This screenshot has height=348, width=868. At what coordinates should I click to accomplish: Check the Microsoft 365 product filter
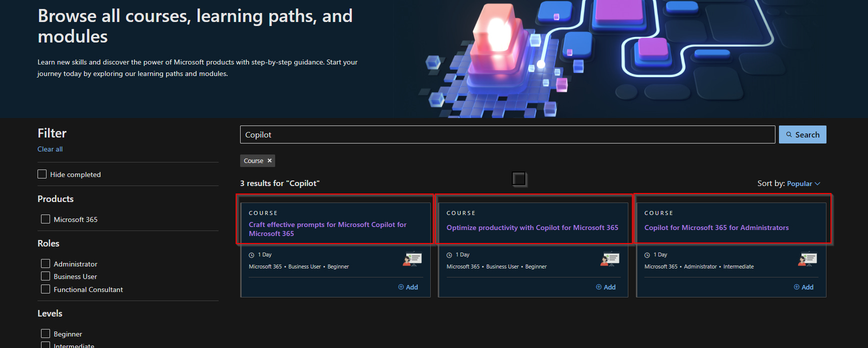pos(46,219)
